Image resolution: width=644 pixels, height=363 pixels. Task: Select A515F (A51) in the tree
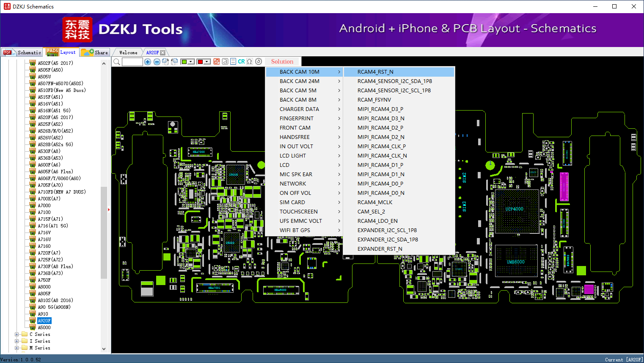50,97
